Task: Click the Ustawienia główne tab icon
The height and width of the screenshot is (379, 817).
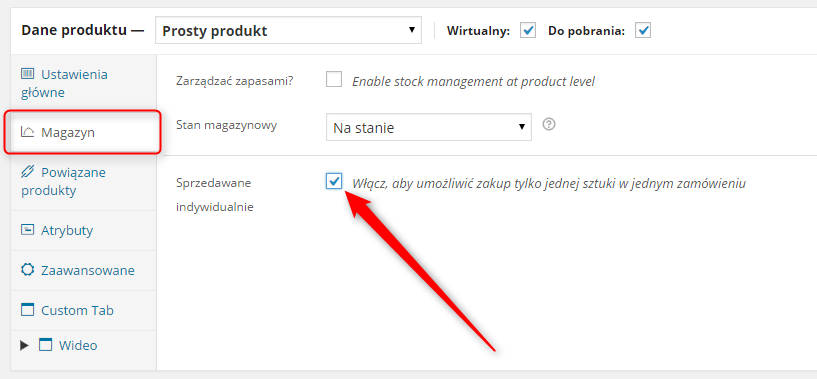Action: pyautogui.click(x=27, y=74)
